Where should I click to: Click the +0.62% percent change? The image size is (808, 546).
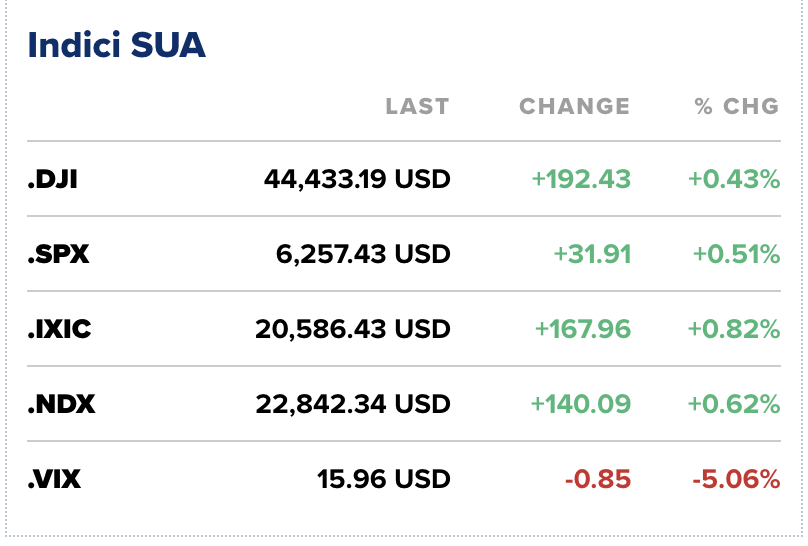[x=733, y=404]
